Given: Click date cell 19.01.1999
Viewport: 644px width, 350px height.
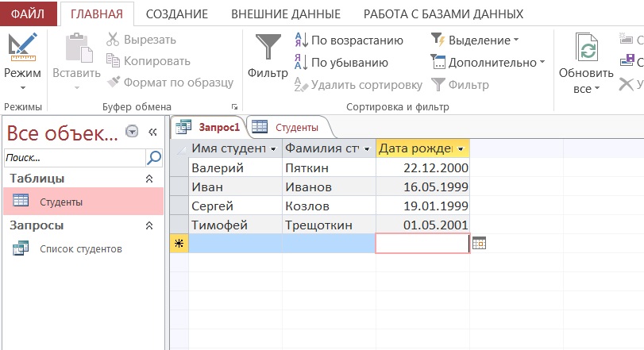Looking at the screenshot, I should pos(422,206).
